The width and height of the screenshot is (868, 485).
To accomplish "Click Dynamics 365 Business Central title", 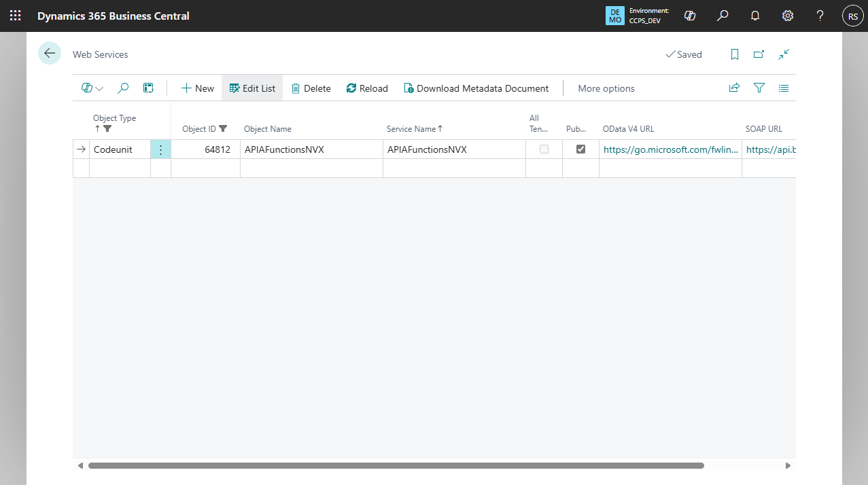I will (x=114, y=16).
